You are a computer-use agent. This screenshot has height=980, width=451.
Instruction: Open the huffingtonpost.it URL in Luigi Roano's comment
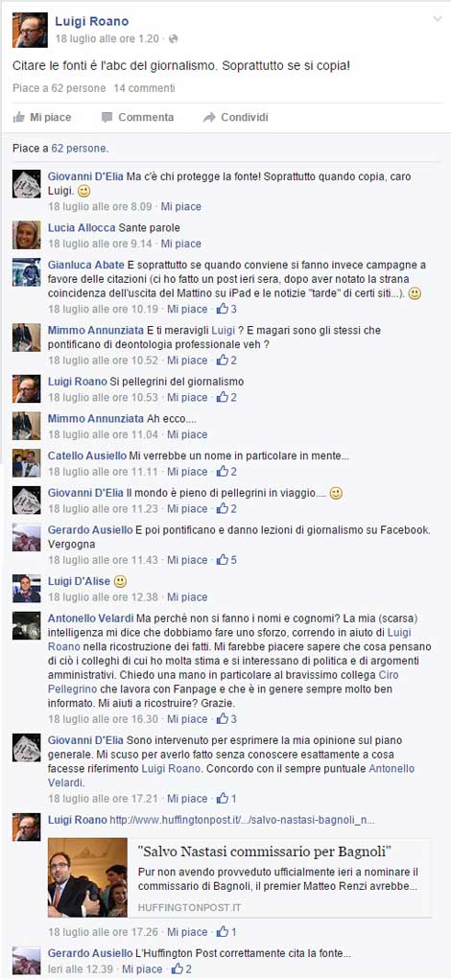tap(243, 819)
